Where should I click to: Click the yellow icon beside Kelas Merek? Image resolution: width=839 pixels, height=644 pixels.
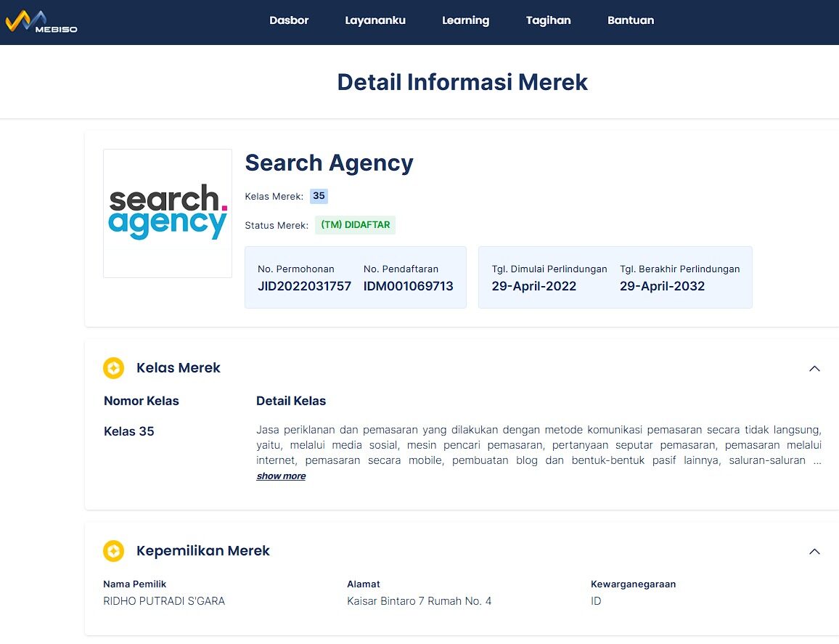tap(113, 368)
